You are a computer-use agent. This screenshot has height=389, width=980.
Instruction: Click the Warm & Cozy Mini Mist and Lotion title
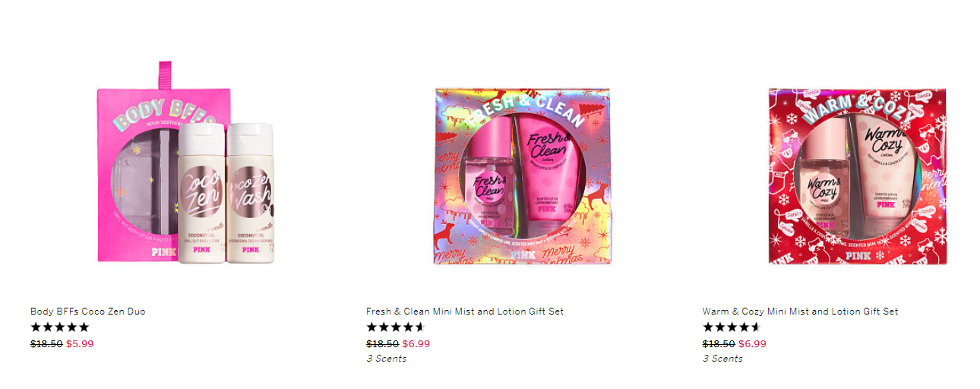(x=801, y=312)
